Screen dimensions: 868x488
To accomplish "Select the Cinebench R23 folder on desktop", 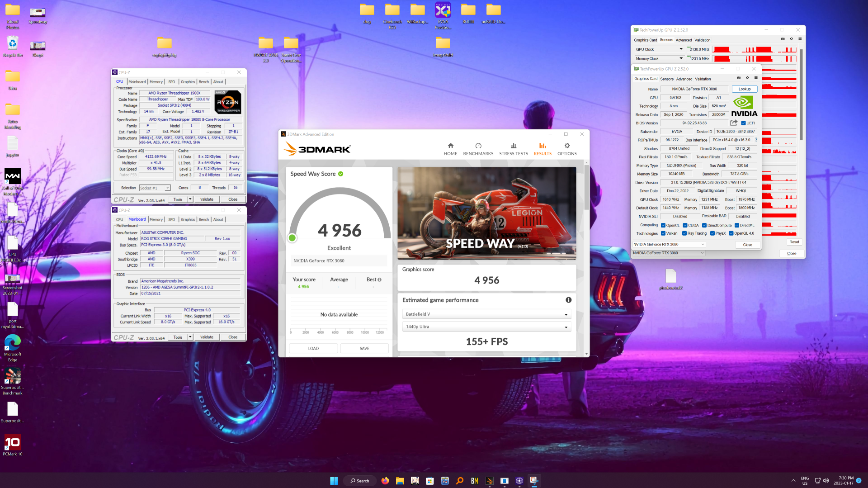I will pos(392,16).
